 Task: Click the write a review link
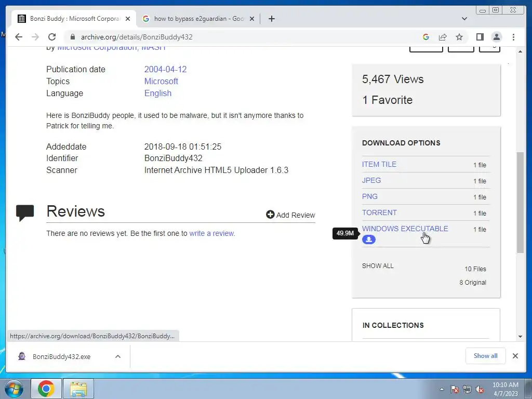click(211, 233)
